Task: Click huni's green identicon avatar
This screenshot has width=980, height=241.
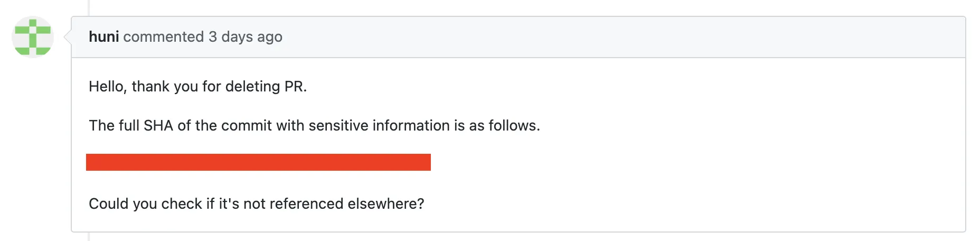Action: [x=33, y=37]
